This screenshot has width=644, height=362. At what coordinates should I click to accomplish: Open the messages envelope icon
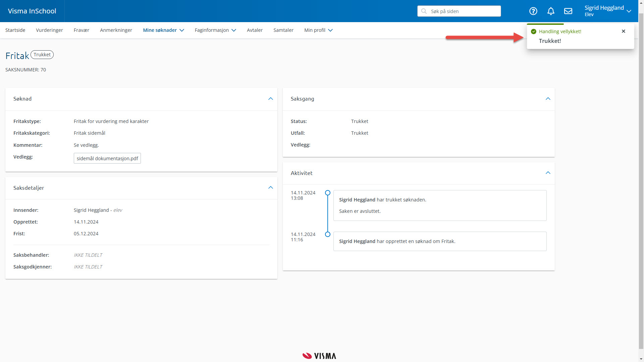[x=568, y=11]
